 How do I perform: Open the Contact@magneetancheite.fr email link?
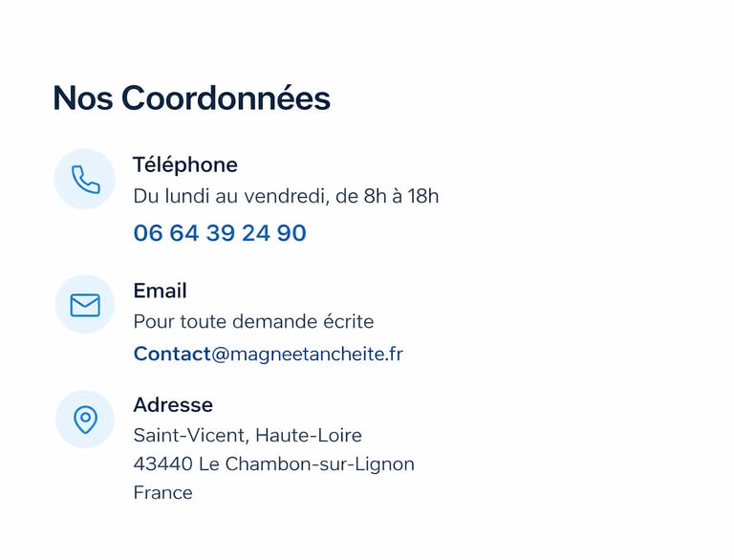268,354
